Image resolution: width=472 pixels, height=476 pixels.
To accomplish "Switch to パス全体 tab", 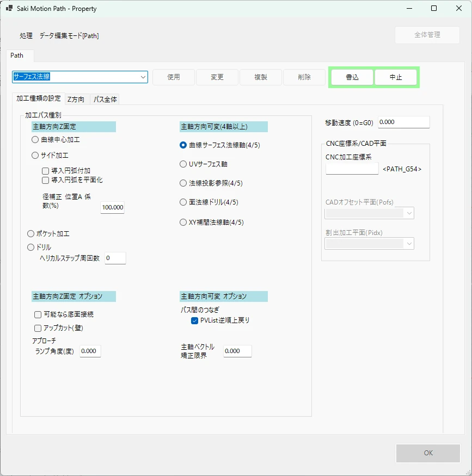I will [105, 99].
